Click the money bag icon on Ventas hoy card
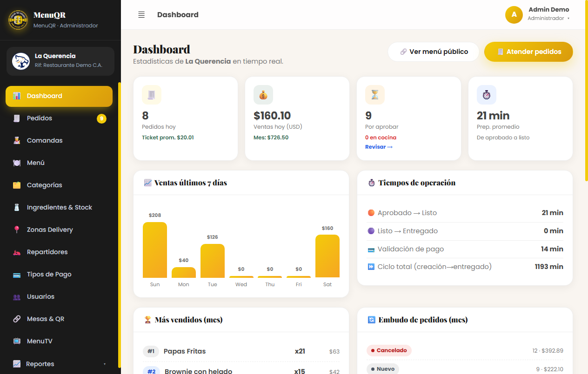The width and height of the screenshot is (588, 374). tap(263, 95)
